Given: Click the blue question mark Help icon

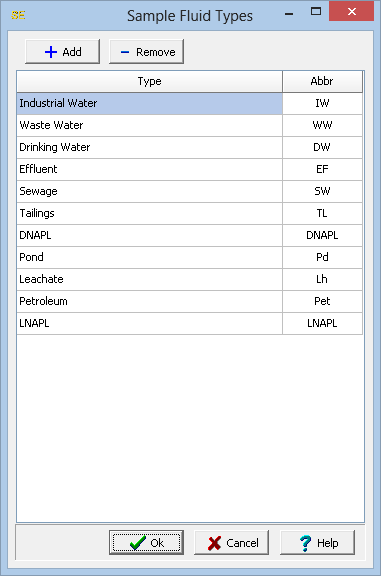Looking at the screenshot, I should click(305, 543).
